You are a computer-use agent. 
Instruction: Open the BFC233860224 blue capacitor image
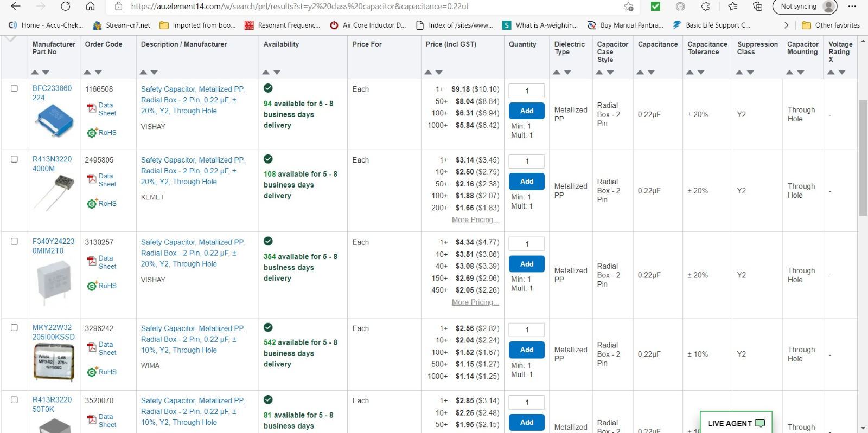54,120
